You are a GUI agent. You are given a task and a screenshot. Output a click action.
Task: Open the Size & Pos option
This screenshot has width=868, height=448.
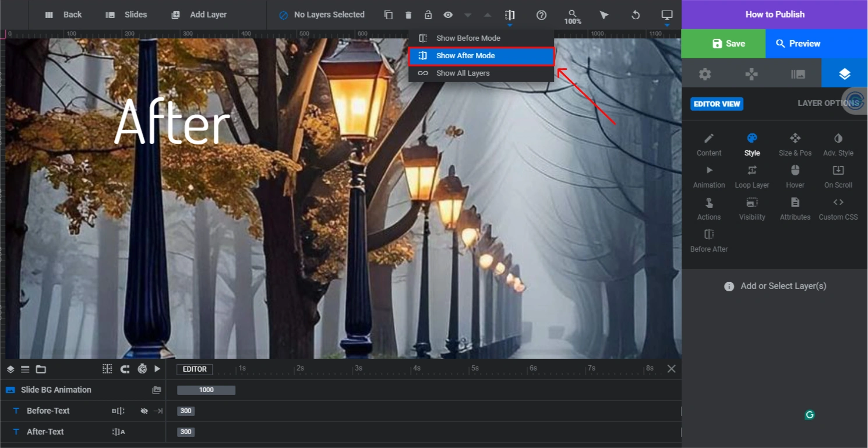point(795,144)
